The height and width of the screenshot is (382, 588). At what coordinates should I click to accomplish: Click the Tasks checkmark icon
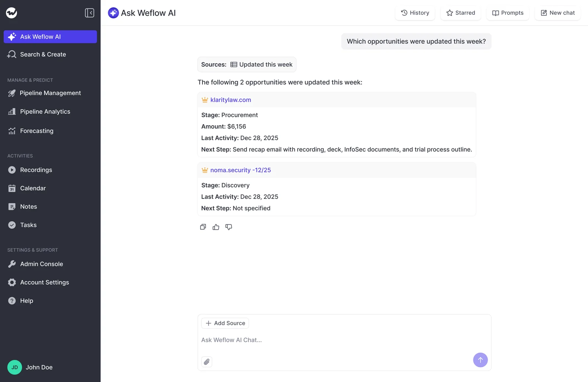coord(12,225)
